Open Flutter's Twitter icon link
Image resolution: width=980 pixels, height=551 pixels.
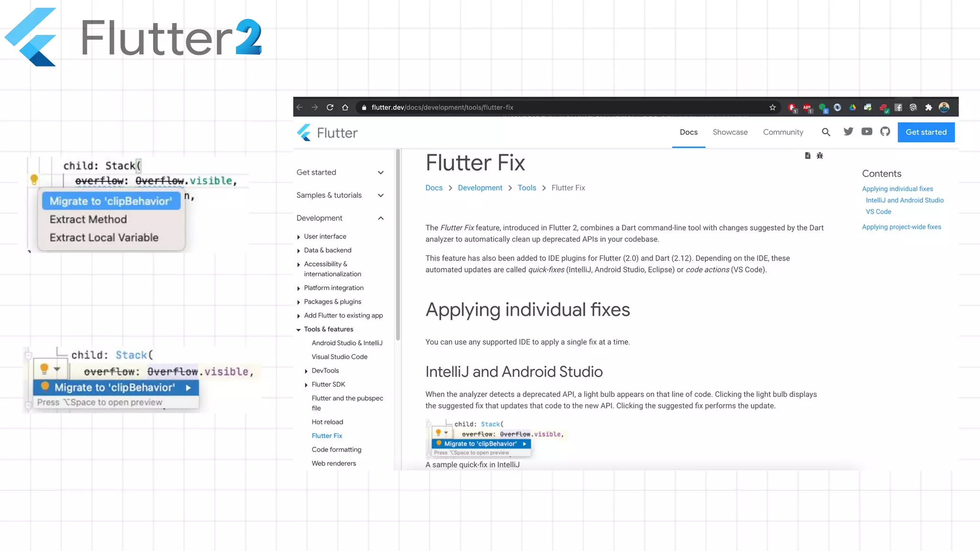pos(848,132)
